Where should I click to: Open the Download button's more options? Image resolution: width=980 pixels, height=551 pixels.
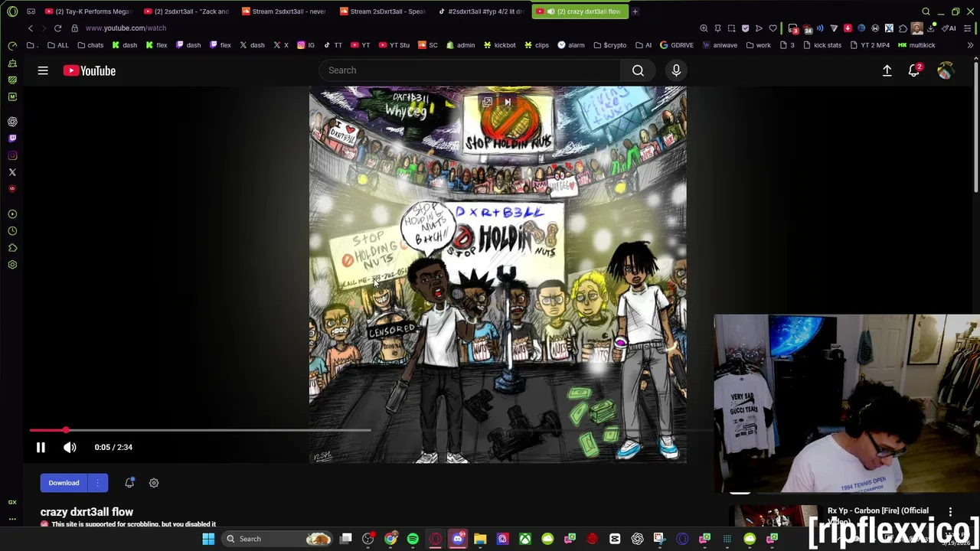[x=97, y=483]
